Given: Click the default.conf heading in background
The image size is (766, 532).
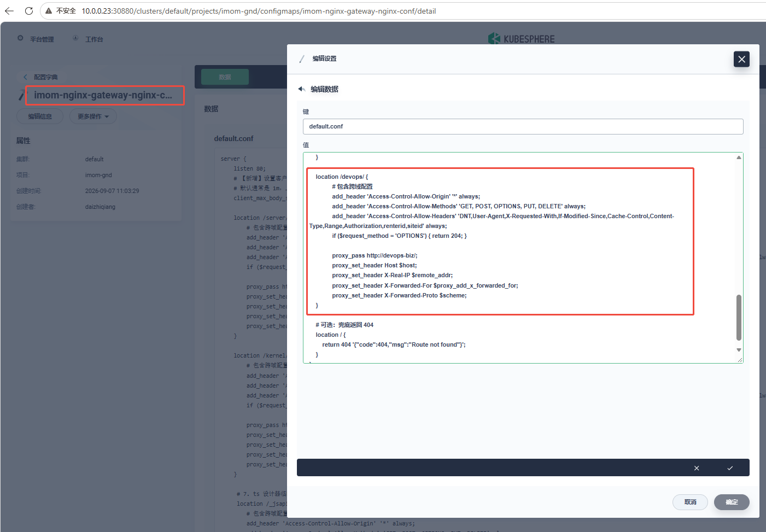Looking at the screenshot, I should click(x=233, y=139).
